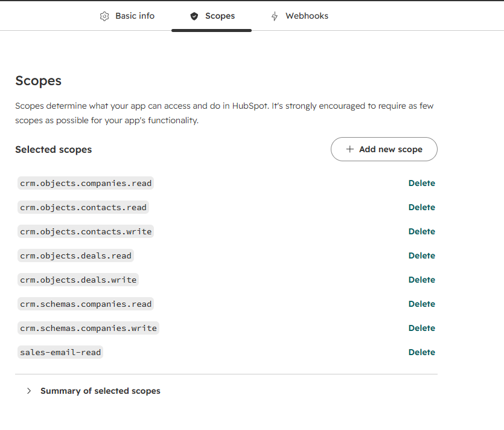Viewport: 504px width, 430px height.
Task: Select the crm.objects.deals.write scope label
Action: click(x=78, y=280)
